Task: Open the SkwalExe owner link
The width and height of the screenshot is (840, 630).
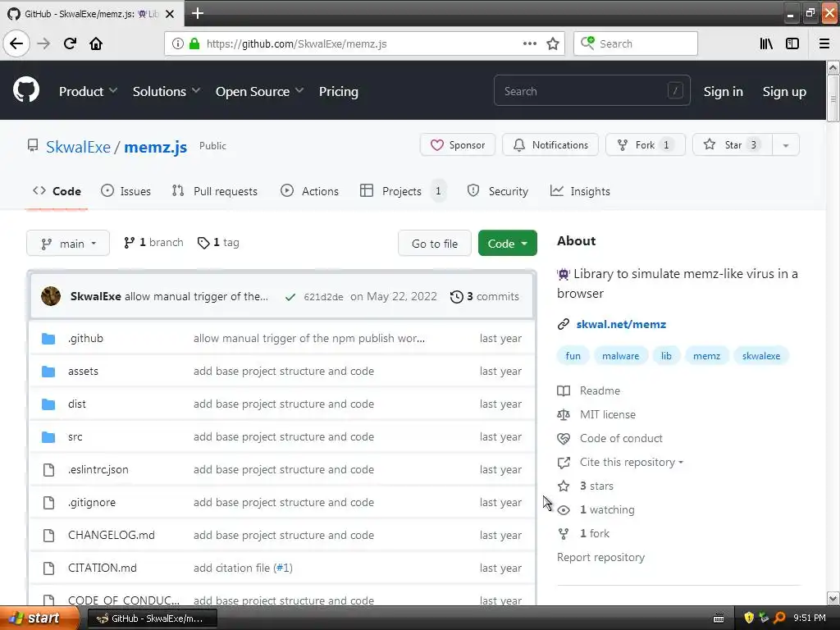Action: pos(78,147)
